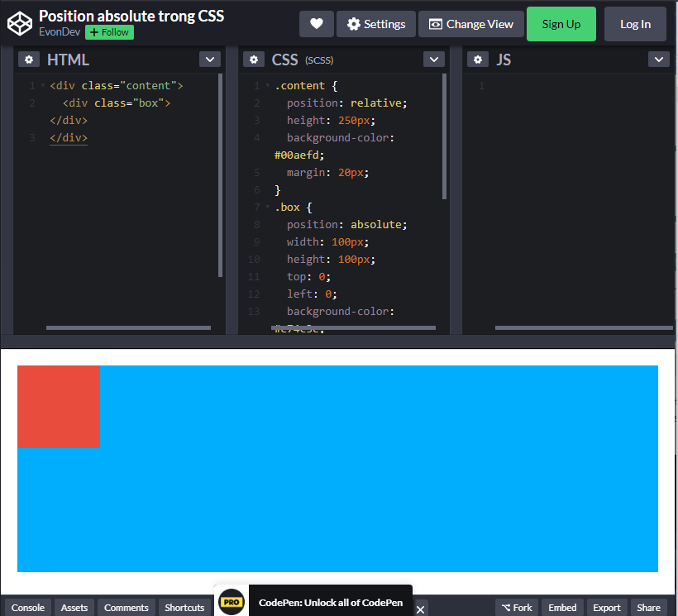
Task: Click the CodePen logo icon
Action: pyautogui.click(x=20, y=23)
